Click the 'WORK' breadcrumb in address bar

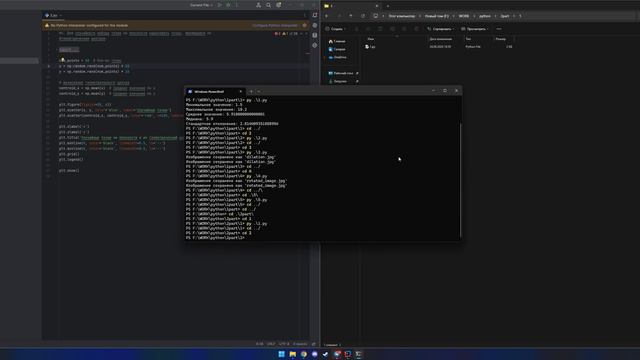[x=464, y=16]
